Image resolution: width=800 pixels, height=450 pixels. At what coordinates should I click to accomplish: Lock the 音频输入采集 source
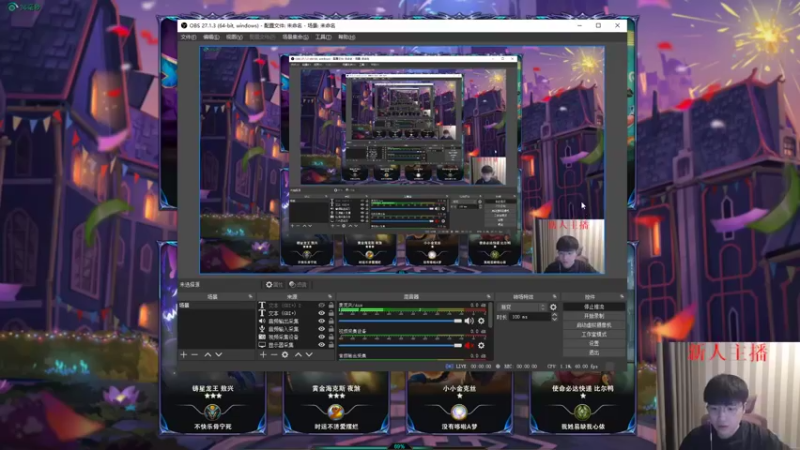pos(331,329)
